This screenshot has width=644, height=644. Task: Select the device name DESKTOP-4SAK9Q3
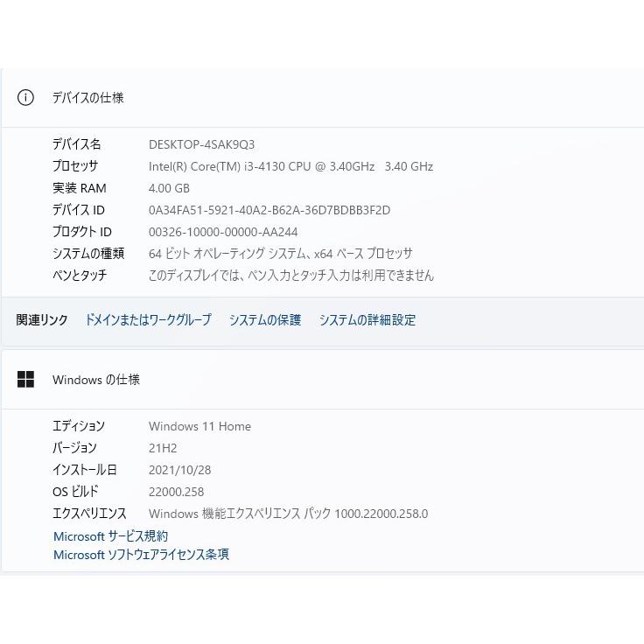tap(201, 144)
